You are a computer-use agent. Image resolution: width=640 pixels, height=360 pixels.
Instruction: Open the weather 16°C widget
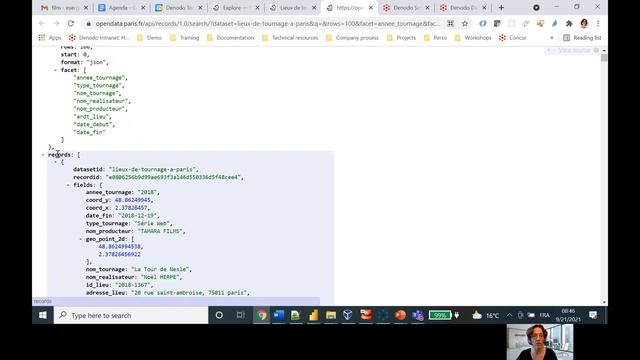click(486, 315)
